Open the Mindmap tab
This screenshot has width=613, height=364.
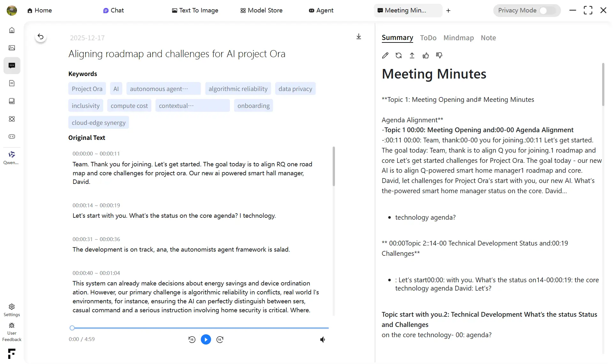pos(458,38)
